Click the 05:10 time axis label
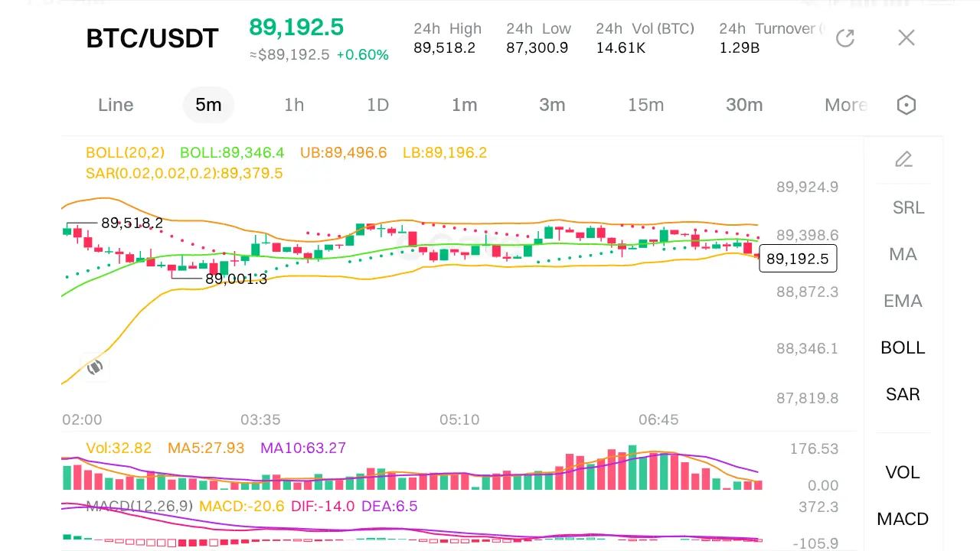This screenshot has height=551, width=980. 459,419
